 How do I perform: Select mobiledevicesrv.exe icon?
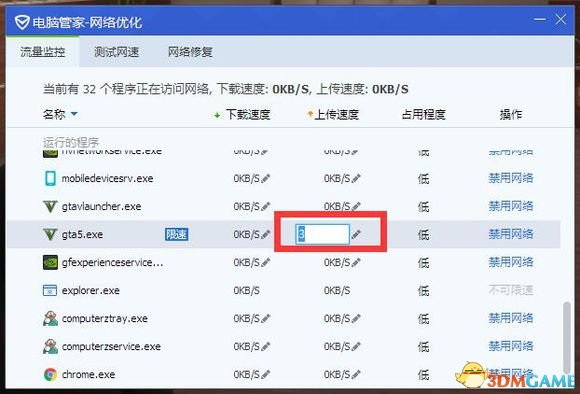click(50, 178)
